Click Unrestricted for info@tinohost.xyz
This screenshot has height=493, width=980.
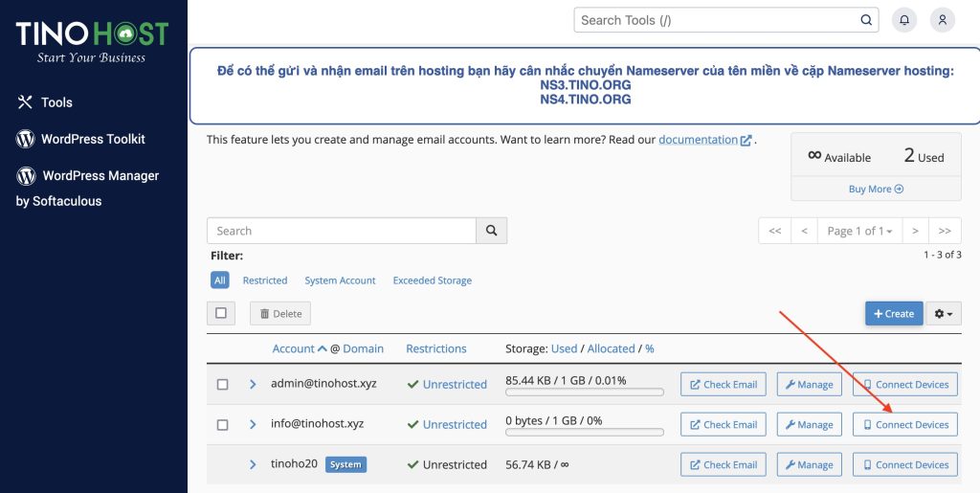pos(455,425)
